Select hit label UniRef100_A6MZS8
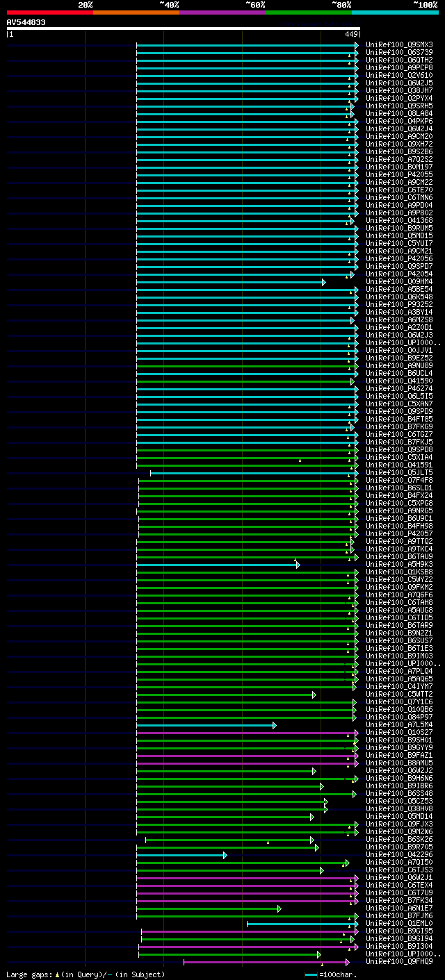 tap(398, 319)
